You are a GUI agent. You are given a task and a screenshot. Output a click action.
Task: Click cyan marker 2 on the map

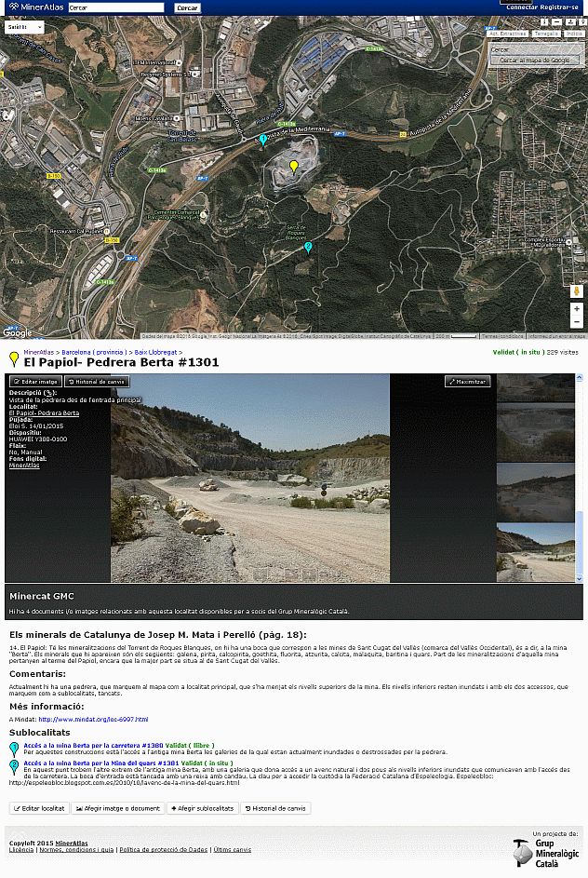point(308,248)
